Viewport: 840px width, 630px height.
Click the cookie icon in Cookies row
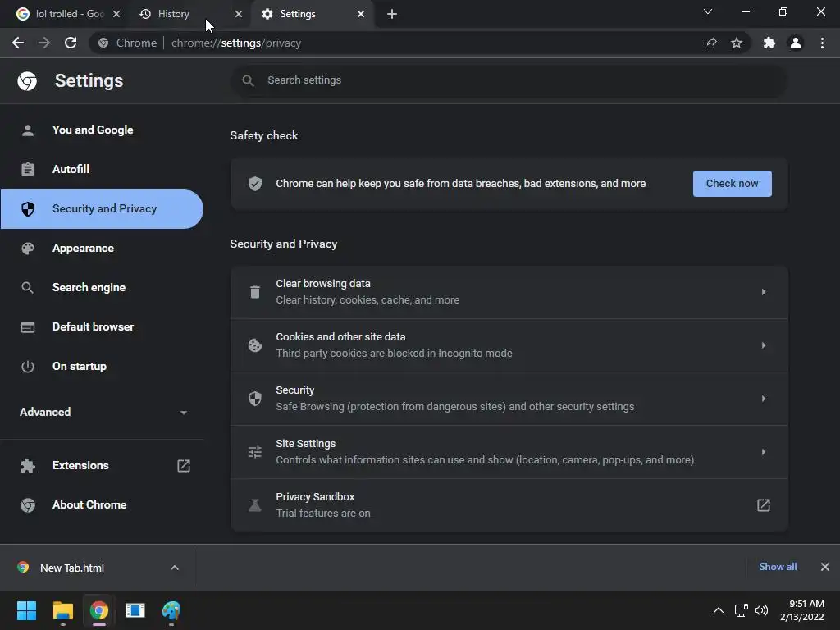point(255,345)
